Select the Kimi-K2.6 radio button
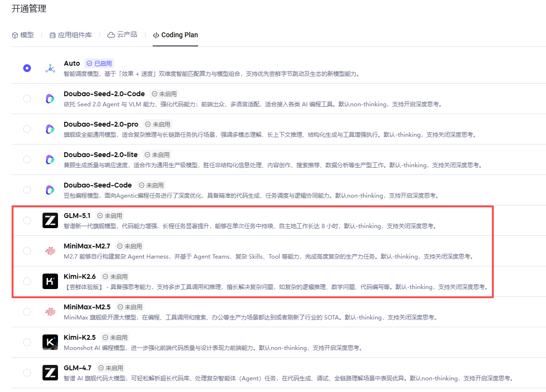 [x=27, y=281]
